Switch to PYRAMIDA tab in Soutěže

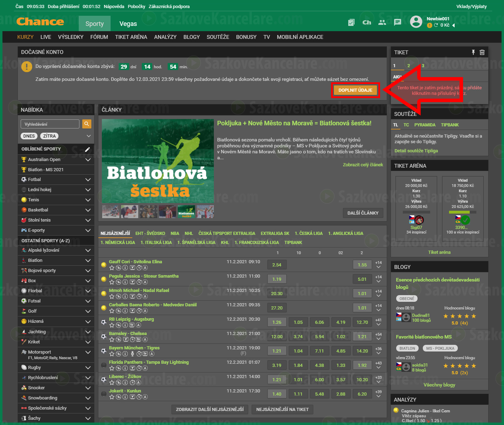(425, 125)
